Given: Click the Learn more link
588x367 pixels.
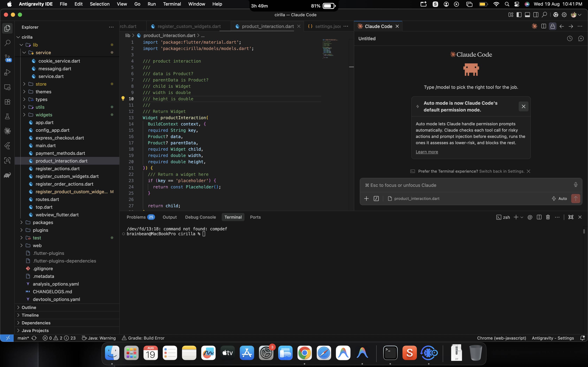Looking at the screenshot, I should (427, 152).
